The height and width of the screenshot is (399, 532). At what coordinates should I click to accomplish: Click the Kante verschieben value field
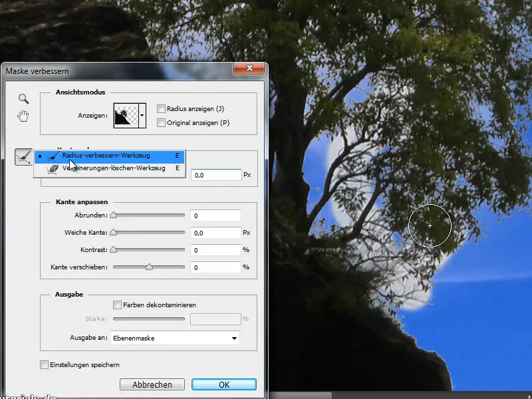click(x=215, y=267)
